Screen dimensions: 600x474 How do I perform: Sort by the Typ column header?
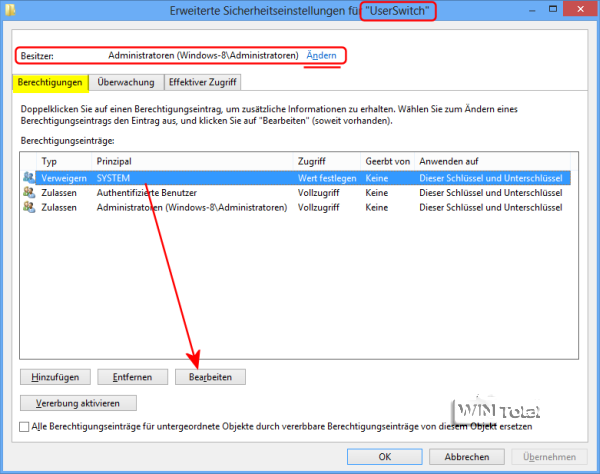(64, 161)
